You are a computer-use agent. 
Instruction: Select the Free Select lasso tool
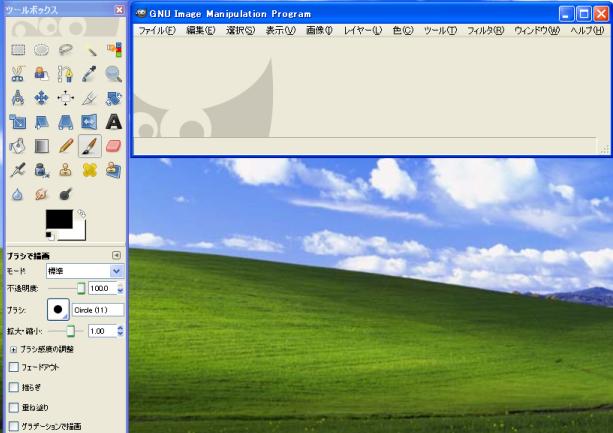tap(66, 50)
